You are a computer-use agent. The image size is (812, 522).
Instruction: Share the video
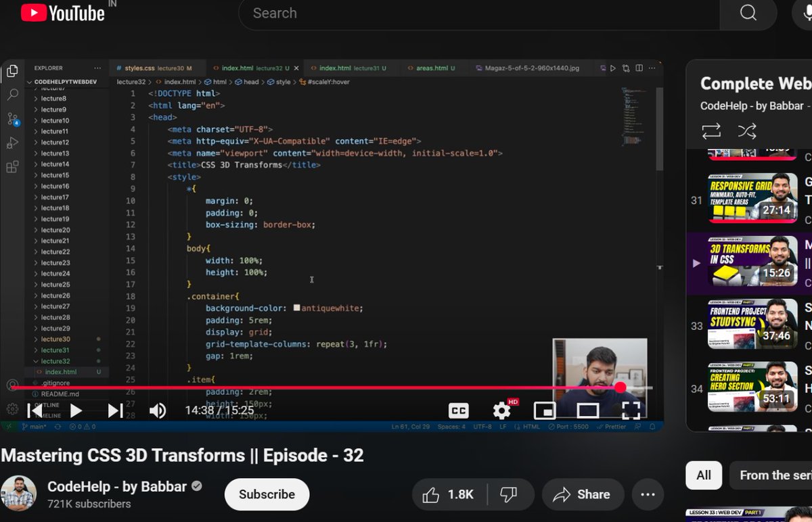coord(582,495)
